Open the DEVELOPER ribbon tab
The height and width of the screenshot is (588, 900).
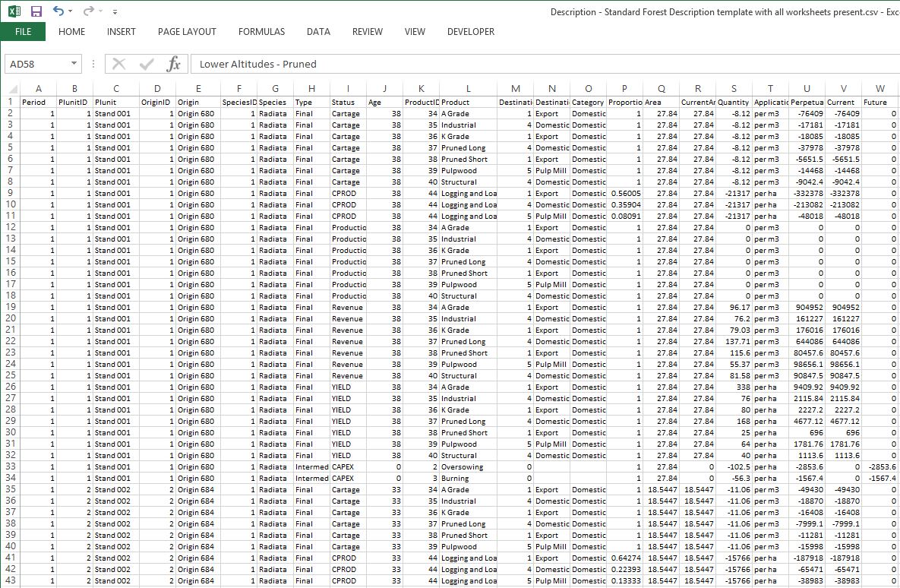pyautogui.click(x=471, y=32)
